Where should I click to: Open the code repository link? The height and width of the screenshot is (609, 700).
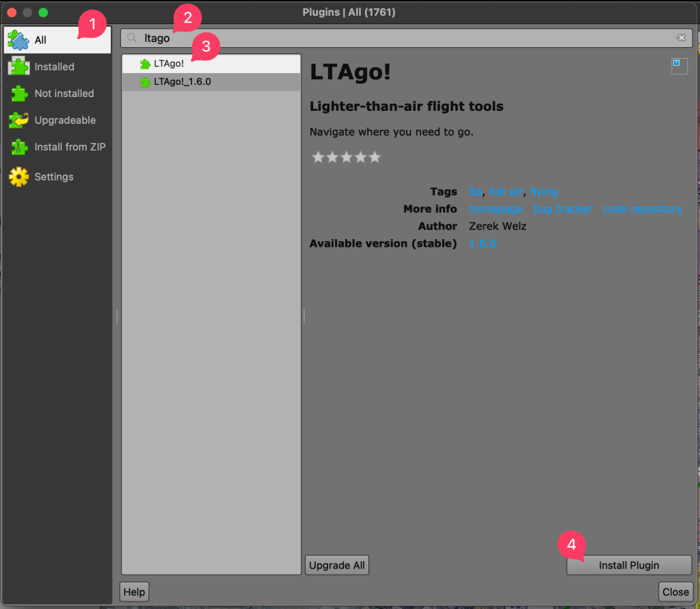pyautogui.click(x=642, y=209)
